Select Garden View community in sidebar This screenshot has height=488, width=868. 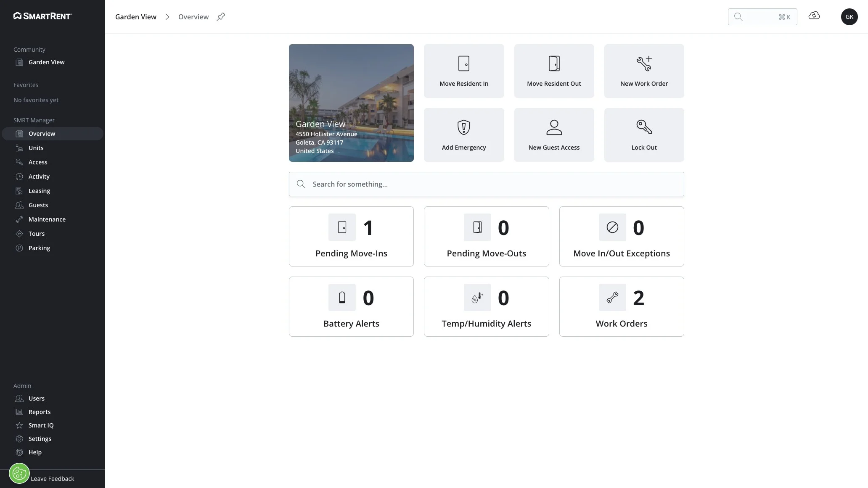point(53,62)
